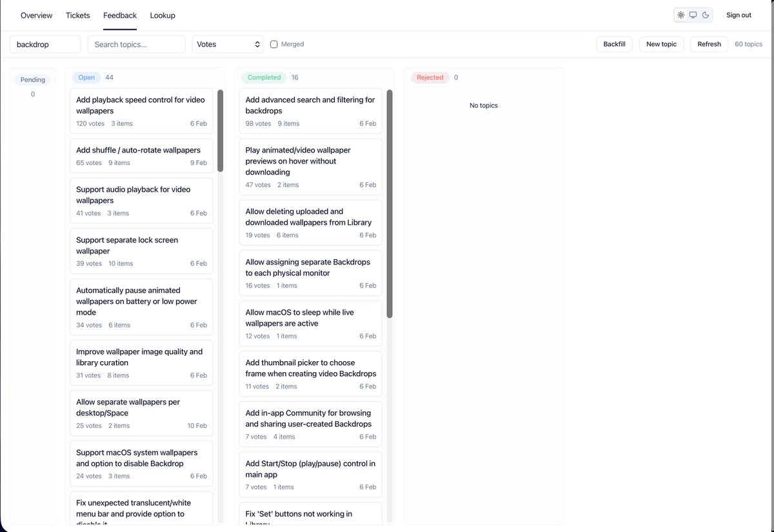Create a New topic
774x532 pixels.
coord(661,44)
